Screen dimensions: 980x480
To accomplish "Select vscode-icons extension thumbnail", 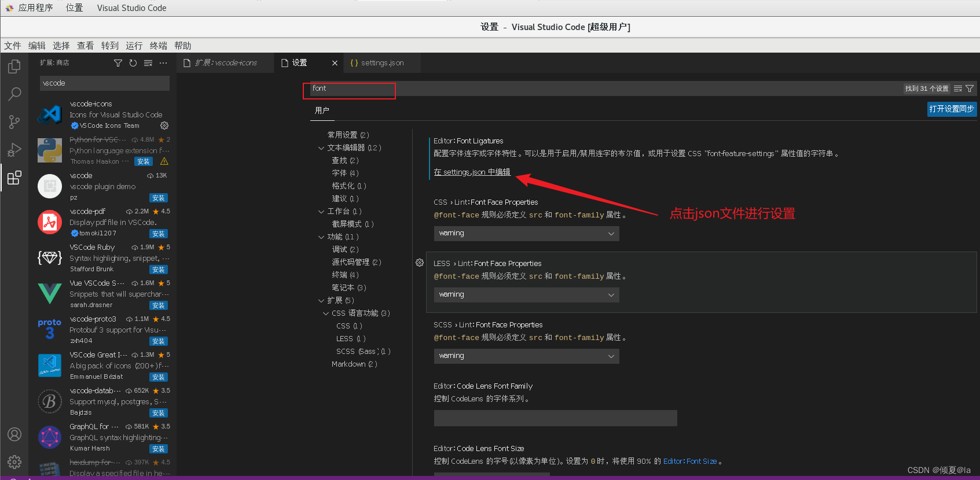I will point(50,115).
